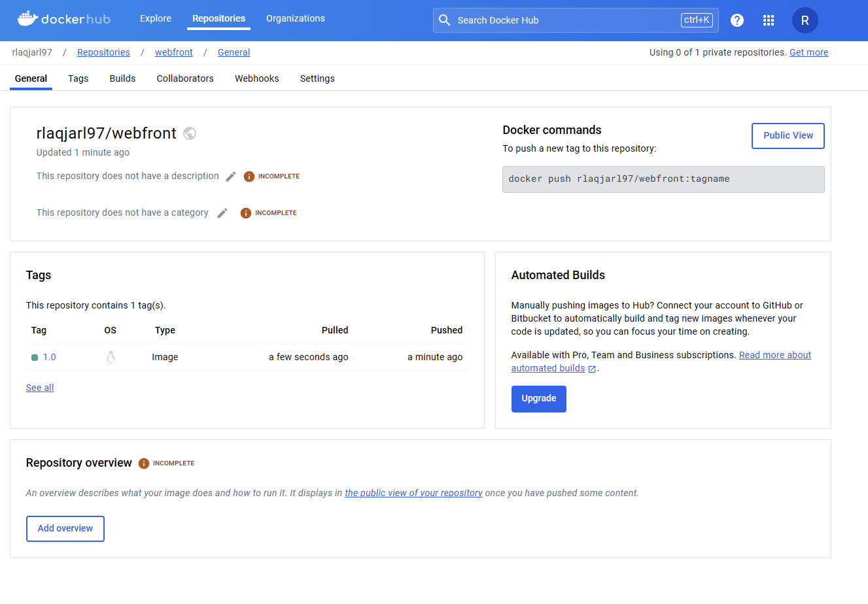Click the Get more link
This screenshot has width=868, height=604.
pyautogui.click(x=809, y=52)
